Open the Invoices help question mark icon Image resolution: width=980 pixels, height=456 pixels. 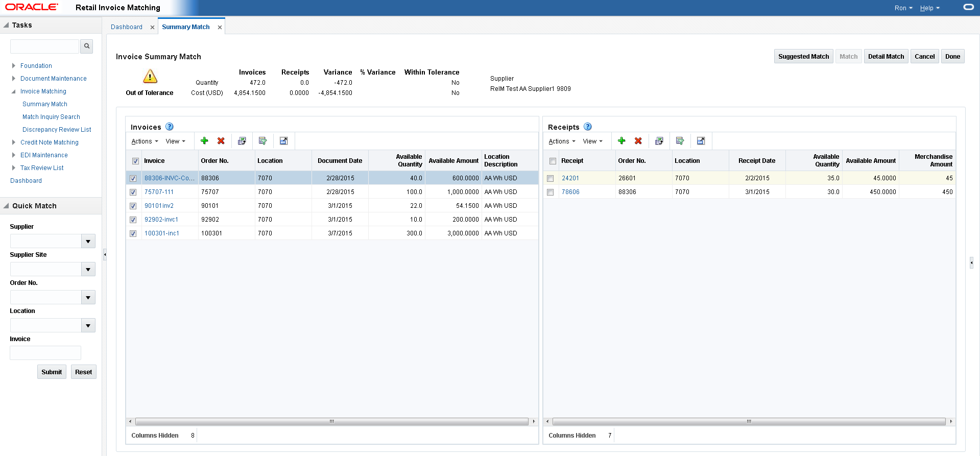coord(170,127)
